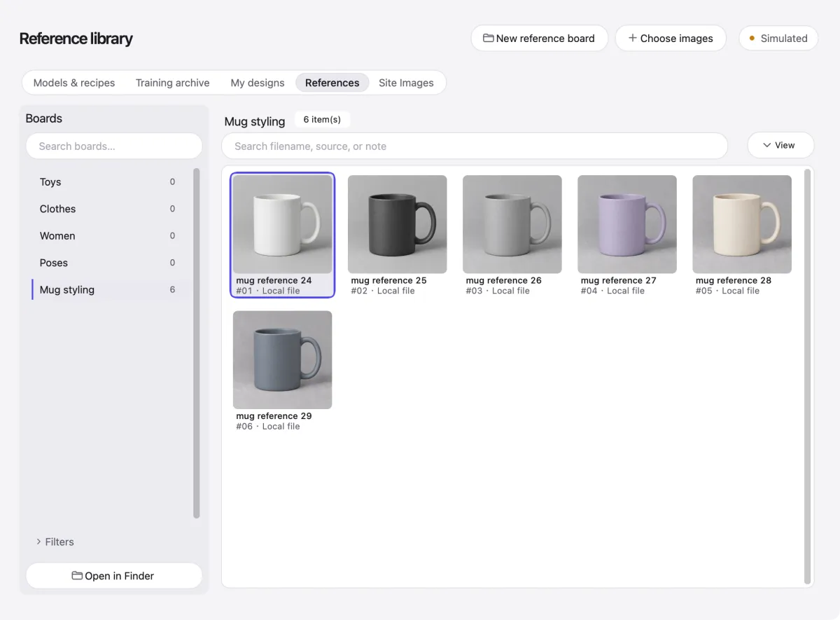840x620 pixels.
Task: Open the View dropdown
Action: [780, 145]
